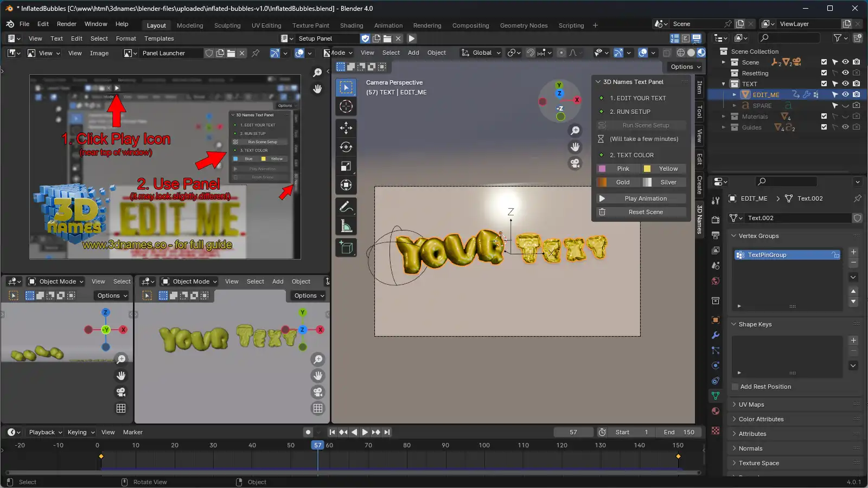Screen dimensions: 868x488
Task: Activate the Annotate tool
Action: [346, 207]
